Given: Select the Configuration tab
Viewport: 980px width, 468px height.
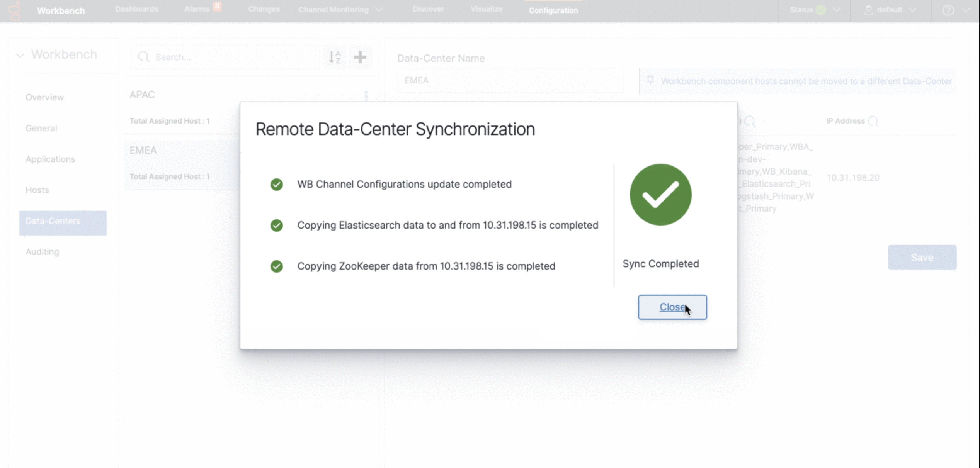Looking at the screenshot, I should [x=553, y=10].
